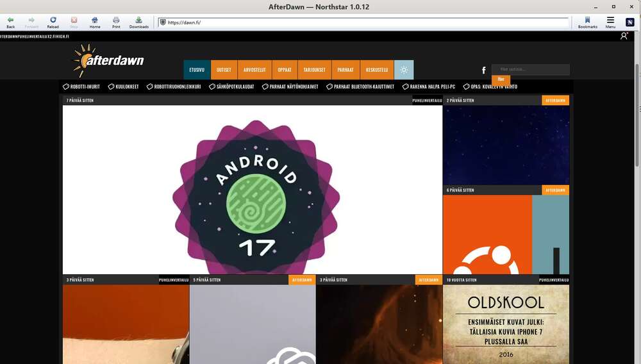The height and width of the screenshot is (364, 641).
Task: Open the Downloads panel
Action: [139, 22]
